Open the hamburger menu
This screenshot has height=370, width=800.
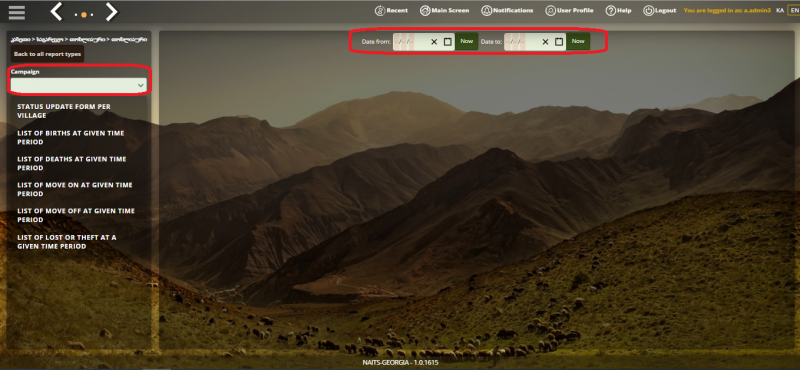point(17,12)
